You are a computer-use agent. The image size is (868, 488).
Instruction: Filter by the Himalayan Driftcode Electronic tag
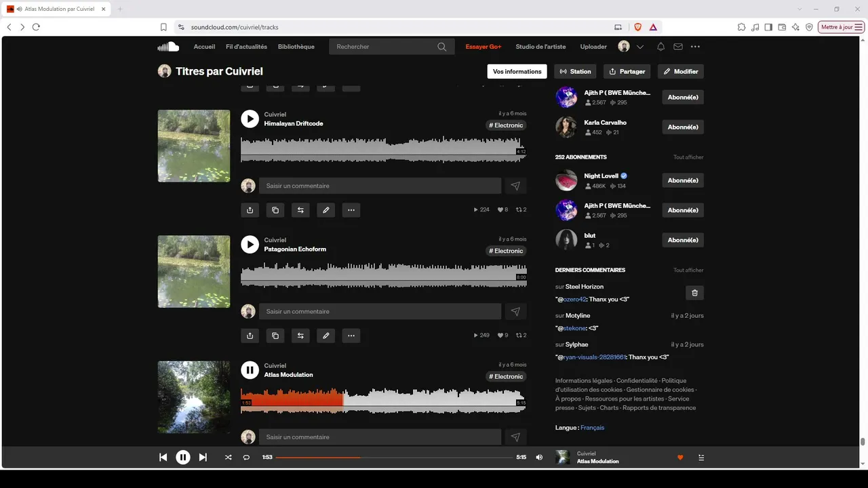pos(507,125)
